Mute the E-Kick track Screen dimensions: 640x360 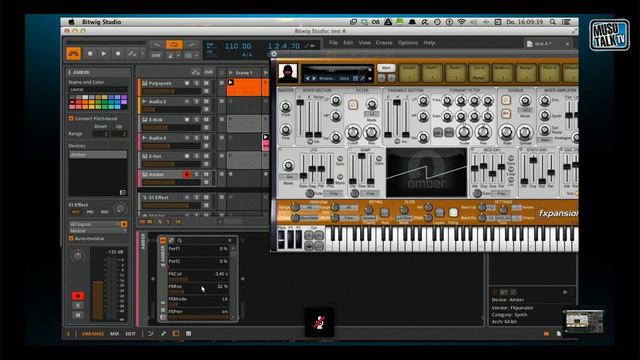click(206, 120)
